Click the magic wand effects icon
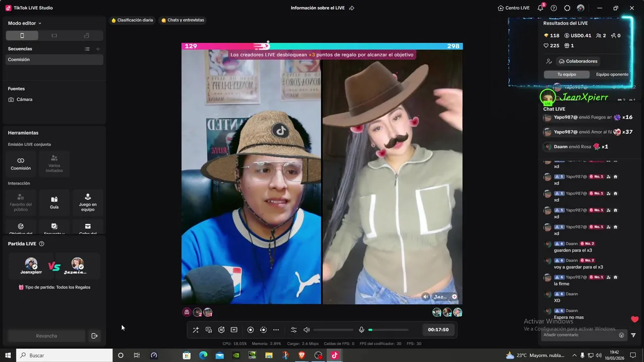This screenshot has width=644, height=362. pos(196,330)
